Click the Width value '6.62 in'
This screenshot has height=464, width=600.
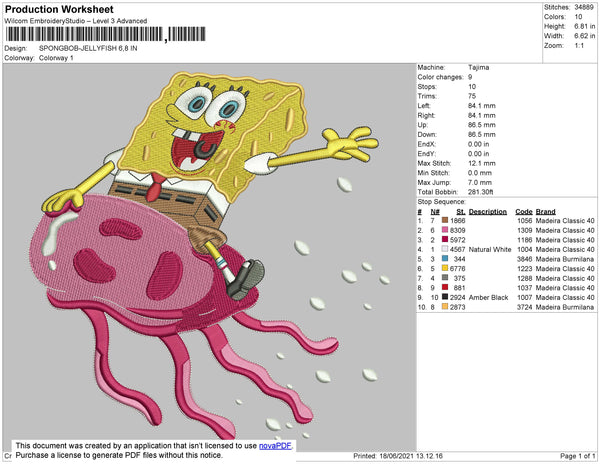585,36
